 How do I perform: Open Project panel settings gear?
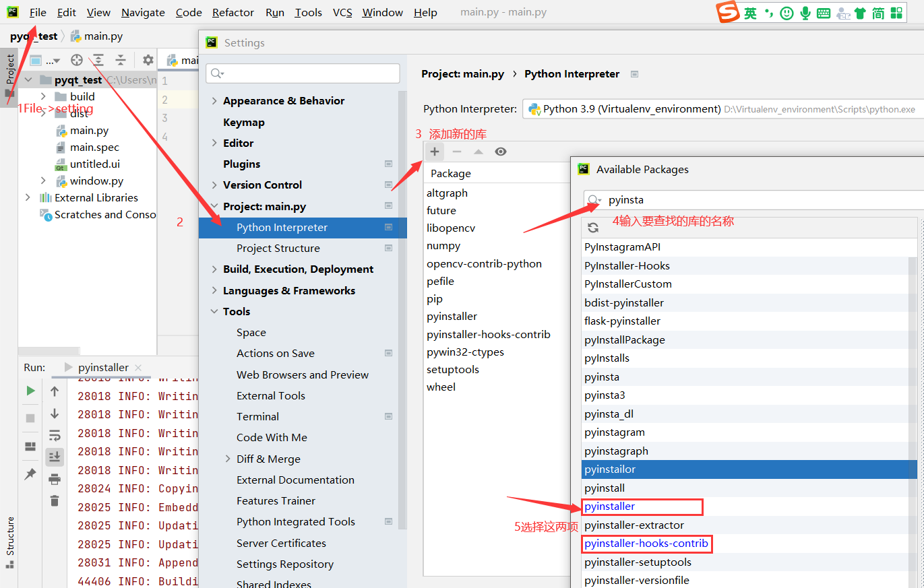click(147, 60)
